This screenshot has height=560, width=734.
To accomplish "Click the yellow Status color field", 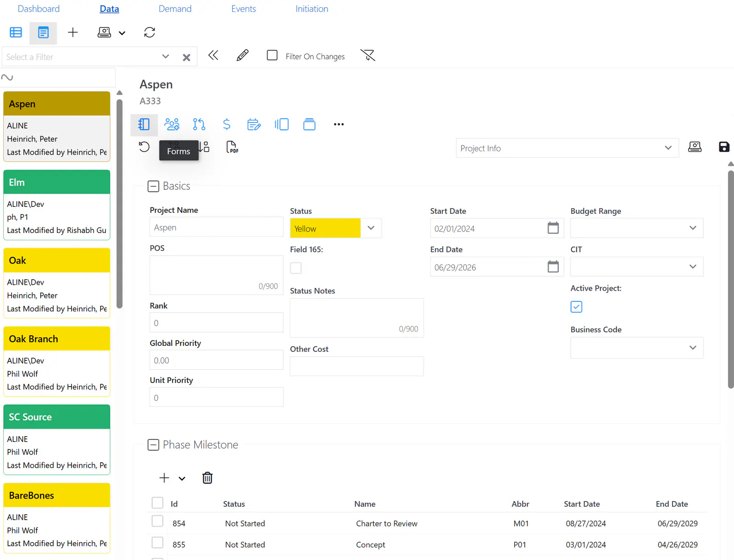I will pyautogui.click(x=325, y=228).
